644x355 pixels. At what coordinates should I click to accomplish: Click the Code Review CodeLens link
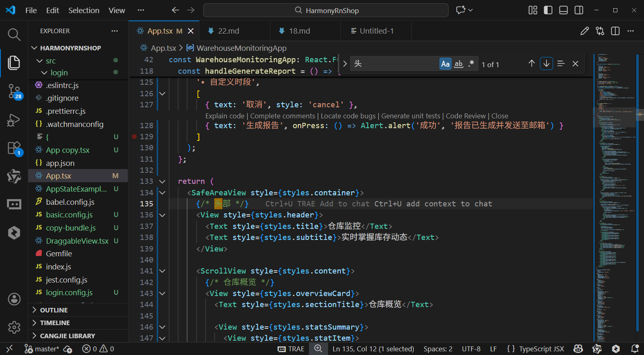click(466, 116)
